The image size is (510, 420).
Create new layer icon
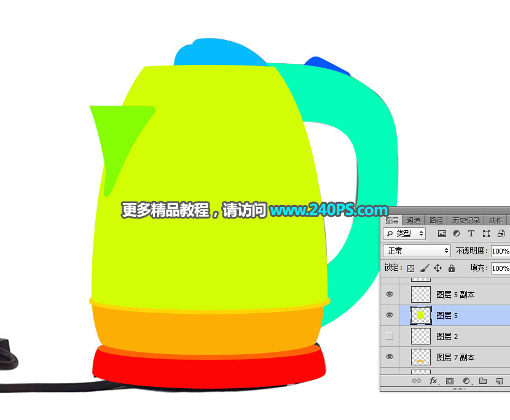tap(500, 381)
